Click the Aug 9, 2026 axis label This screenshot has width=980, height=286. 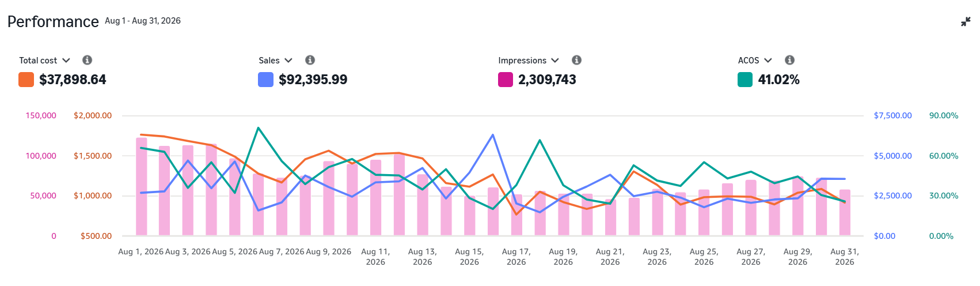click(329, 252)
